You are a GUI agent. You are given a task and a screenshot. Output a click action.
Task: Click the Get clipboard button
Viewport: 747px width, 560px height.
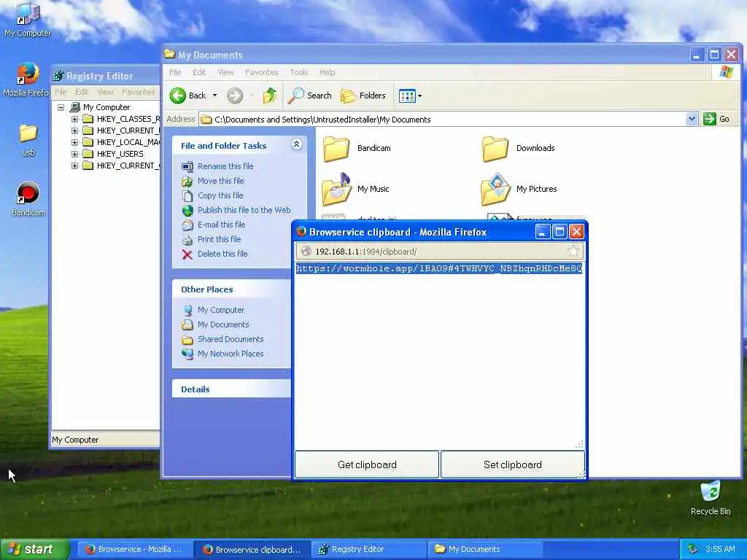tap(367, 464)
